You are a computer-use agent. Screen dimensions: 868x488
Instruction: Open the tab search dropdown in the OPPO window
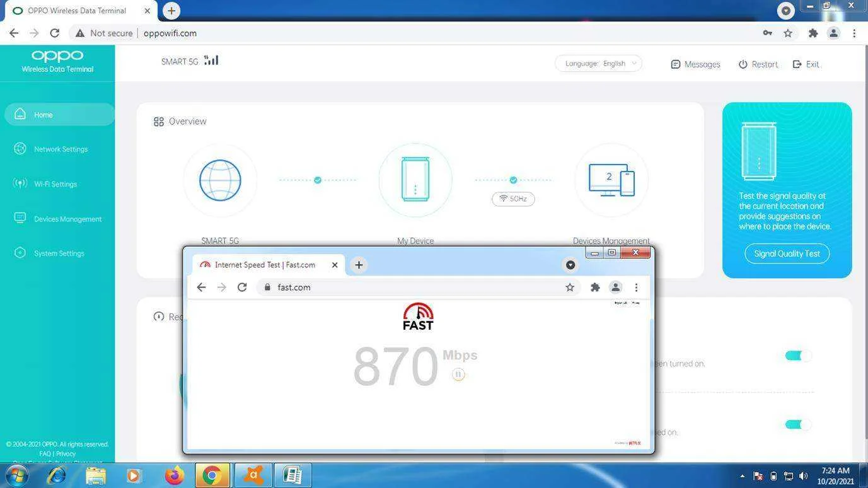785,11
